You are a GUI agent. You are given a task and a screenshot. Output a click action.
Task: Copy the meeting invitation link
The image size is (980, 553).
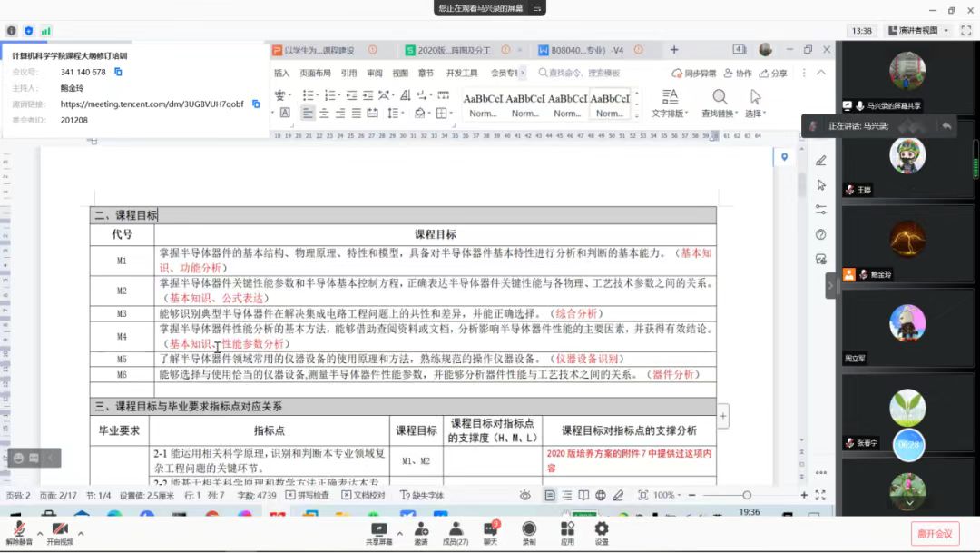(256, 104)
